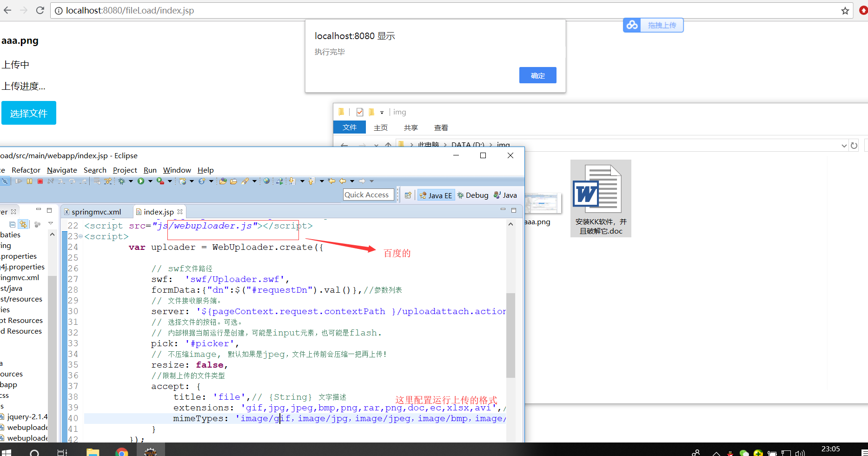Click the Previous Annotation icon
Screen dimensions: 868x456
coord(311,181)
